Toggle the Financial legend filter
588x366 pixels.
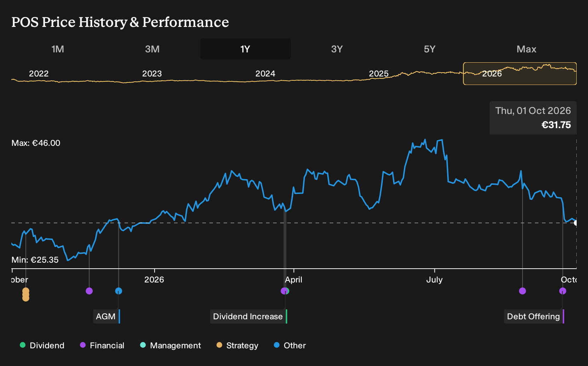[102, 345]
